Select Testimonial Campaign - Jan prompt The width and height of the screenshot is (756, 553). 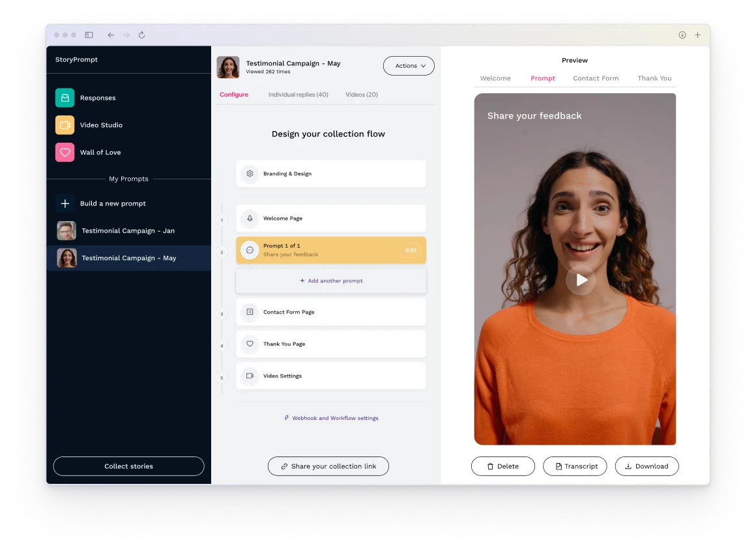point(128,231)
